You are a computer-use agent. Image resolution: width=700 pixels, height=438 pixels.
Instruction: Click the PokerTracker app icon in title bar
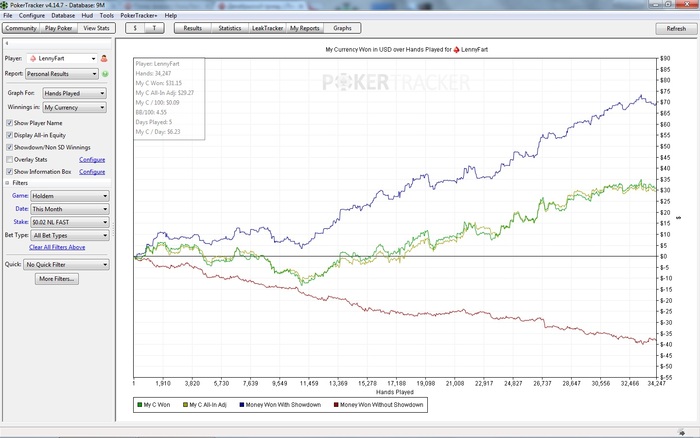coord(4,5)
